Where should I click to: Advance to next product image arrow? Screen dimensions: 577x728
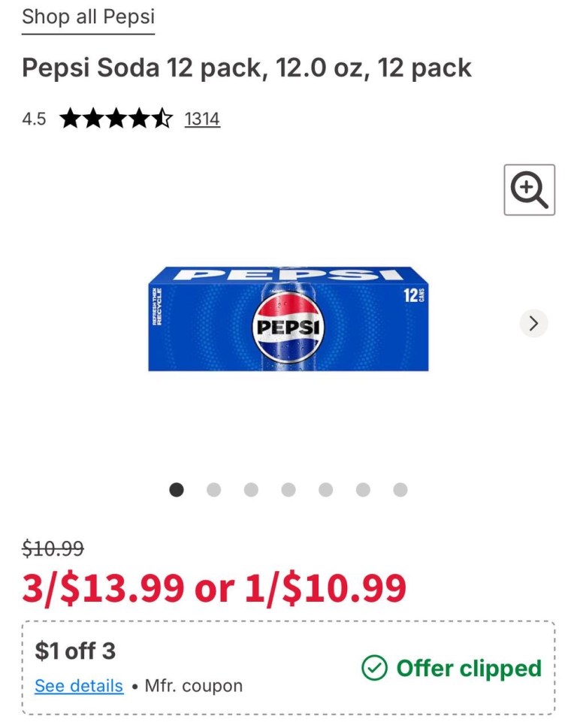(534, 323)
